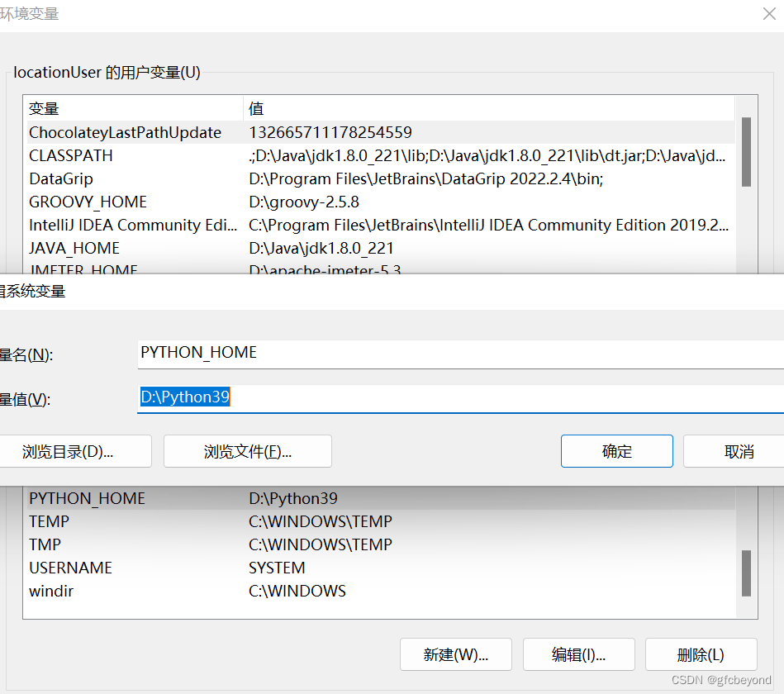Open 浏览目录(D) folder browser
This screenshot has width=784, height=694.
75,451
